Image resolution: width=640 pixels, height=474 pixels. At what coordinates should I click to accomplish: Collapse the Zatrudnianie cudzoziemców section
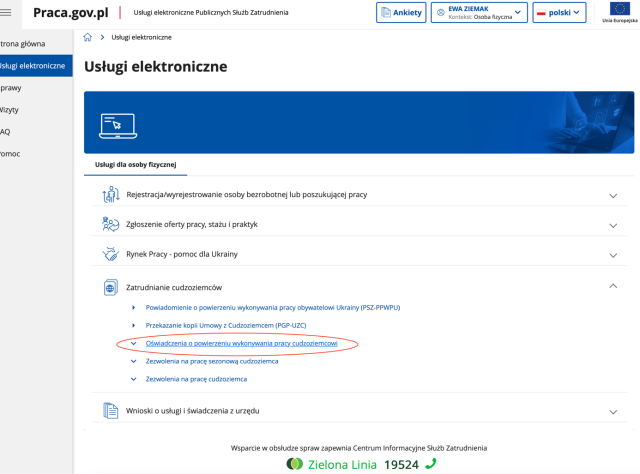coord(613,287)
